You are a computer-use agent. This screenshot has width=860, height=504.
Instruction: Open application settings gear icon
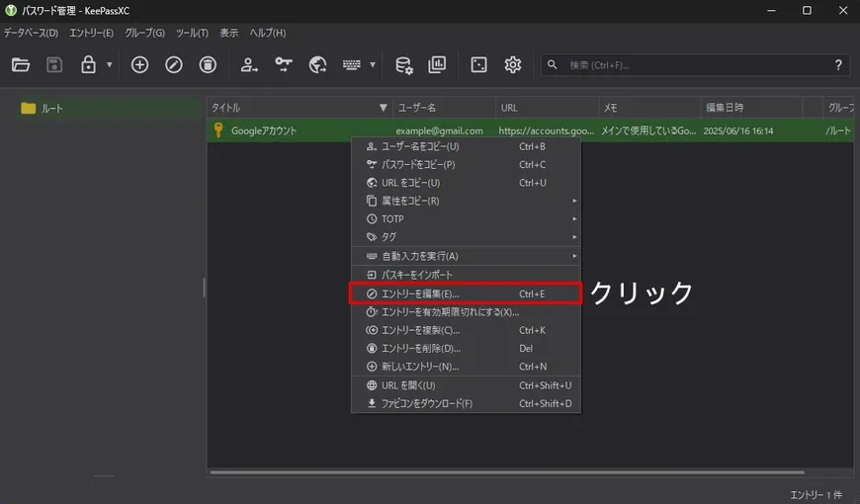pyautogui.click(x=513, y=64)
